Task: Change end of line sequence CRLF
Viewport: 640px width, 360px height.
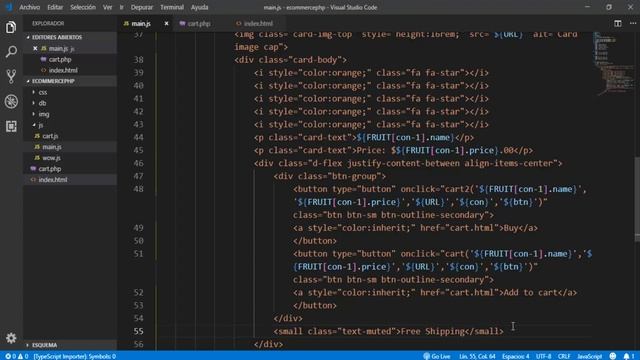Action: click(564, 356)
